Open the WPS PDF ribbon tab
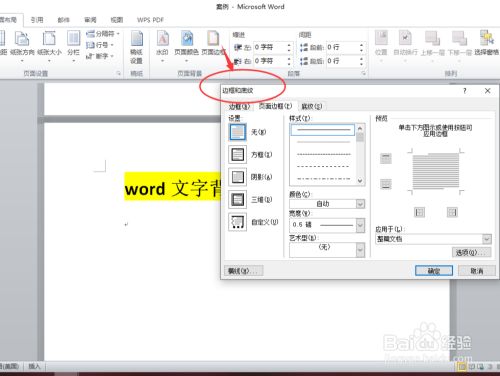Image resolution: width=500 pixels, height=376 pixels. click(x=150, y=20)
